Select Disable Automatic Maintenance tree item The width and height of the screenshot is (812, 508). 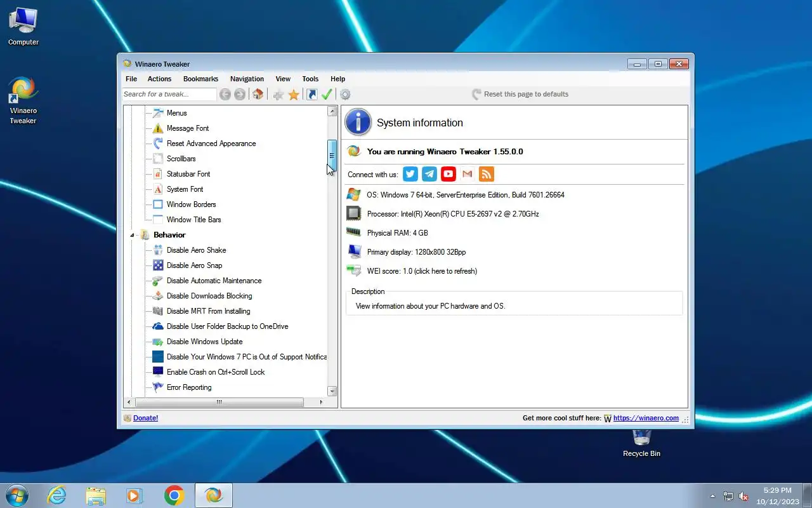(214, 281)
